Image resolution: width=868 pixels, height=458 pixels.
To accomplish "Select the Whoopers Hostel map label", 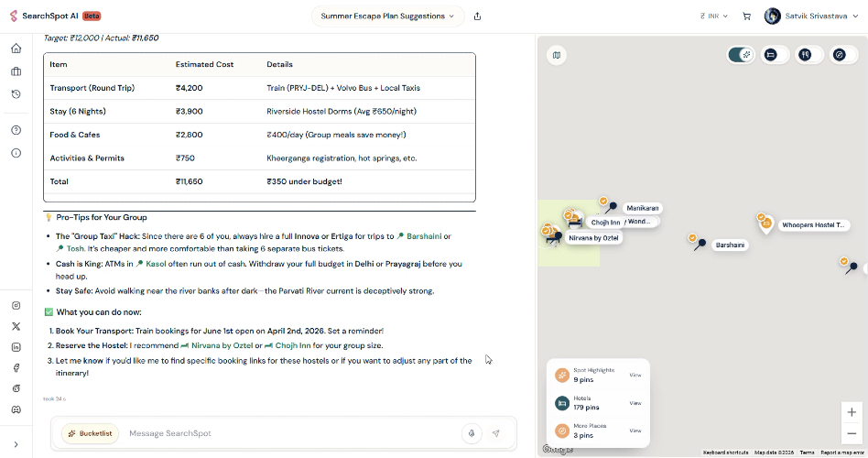I will pos(813,224).
